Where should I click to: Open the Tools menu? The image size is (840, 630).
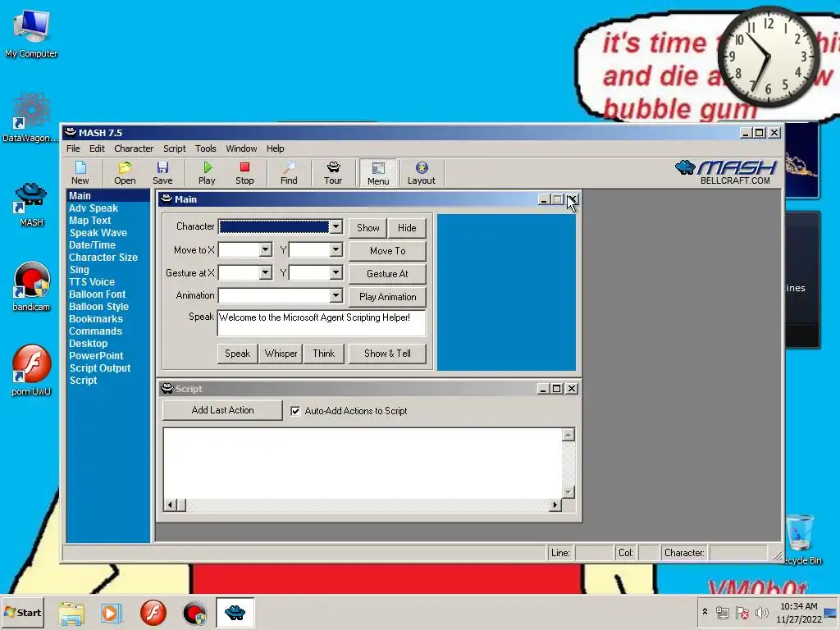206,148
